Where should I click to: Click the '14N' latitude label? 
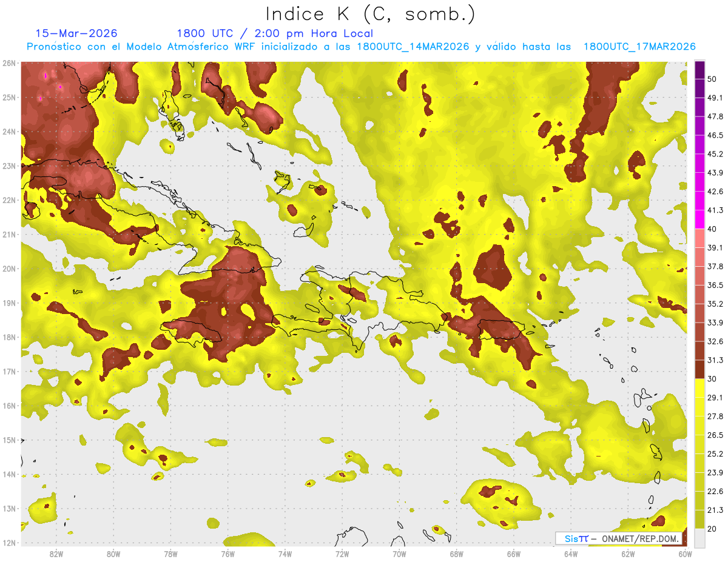pyautogui.click(x=9, y=474)
